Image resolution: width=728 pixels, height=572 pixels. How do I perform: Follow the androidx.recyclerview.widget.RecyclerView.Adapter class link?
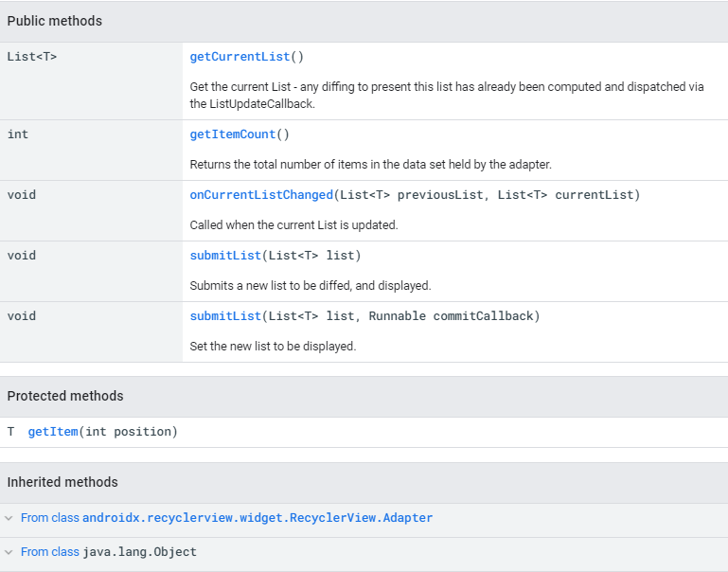click(x=257, y=518)
